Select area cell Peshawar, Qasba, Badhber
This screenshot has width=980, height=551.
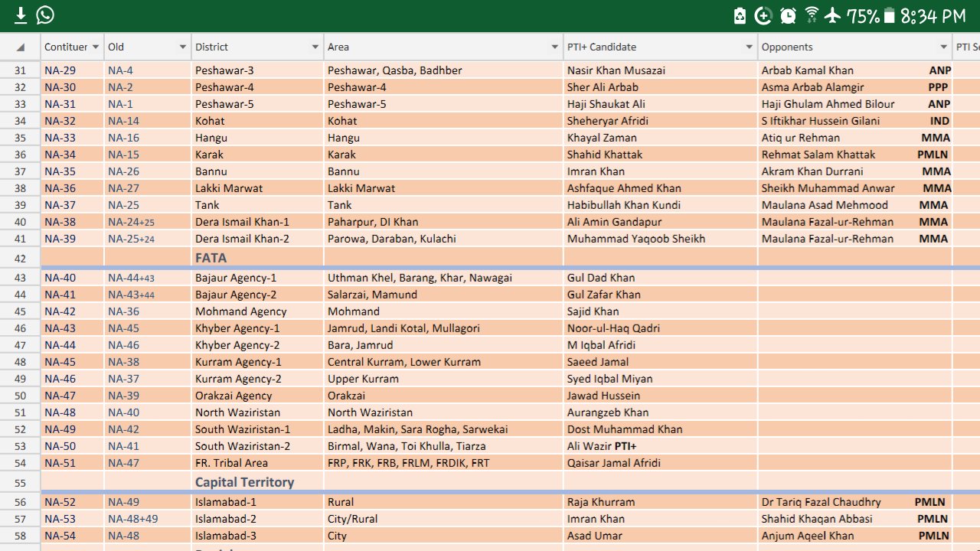(444, 70)
